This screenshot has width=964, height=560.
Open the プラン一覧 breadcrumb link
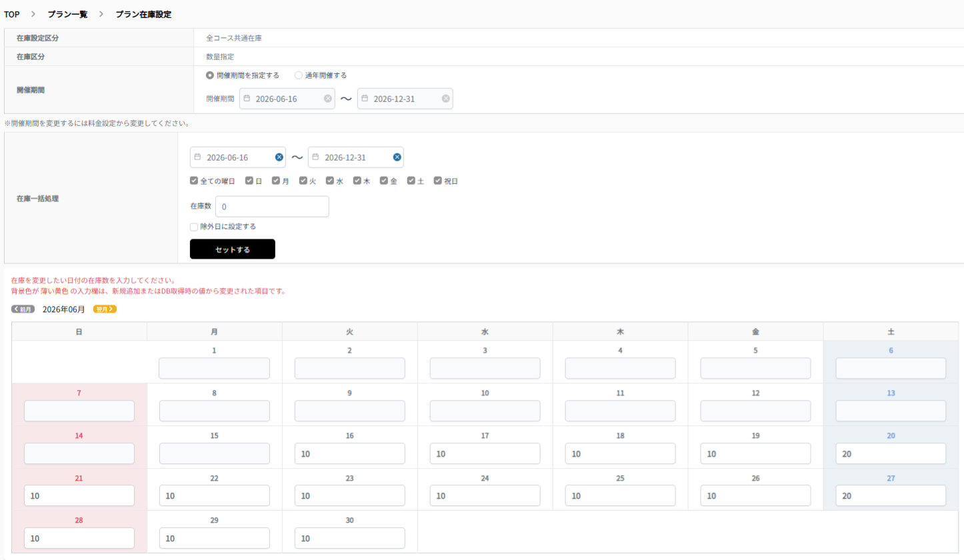pos(67,14)
